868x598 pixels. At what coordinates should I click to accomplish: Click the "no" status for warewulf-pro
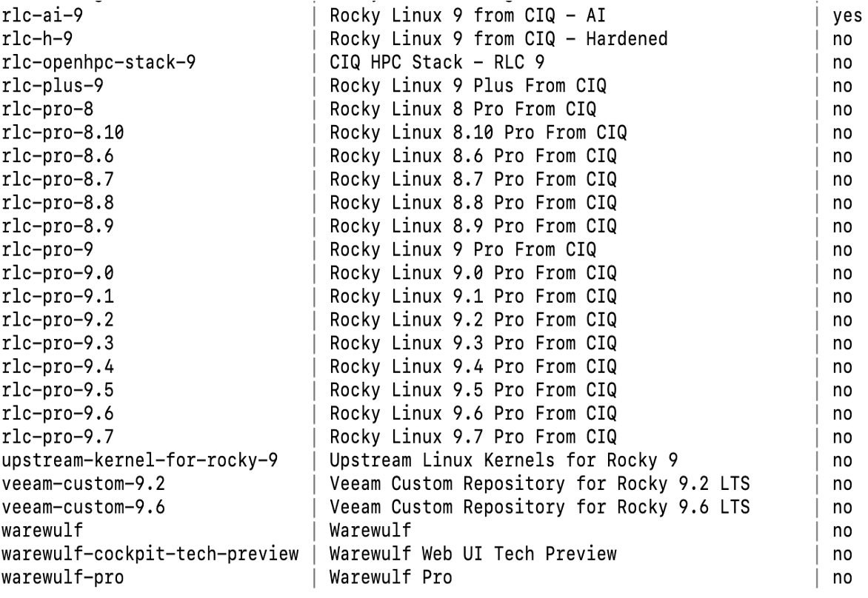point(843,578)
